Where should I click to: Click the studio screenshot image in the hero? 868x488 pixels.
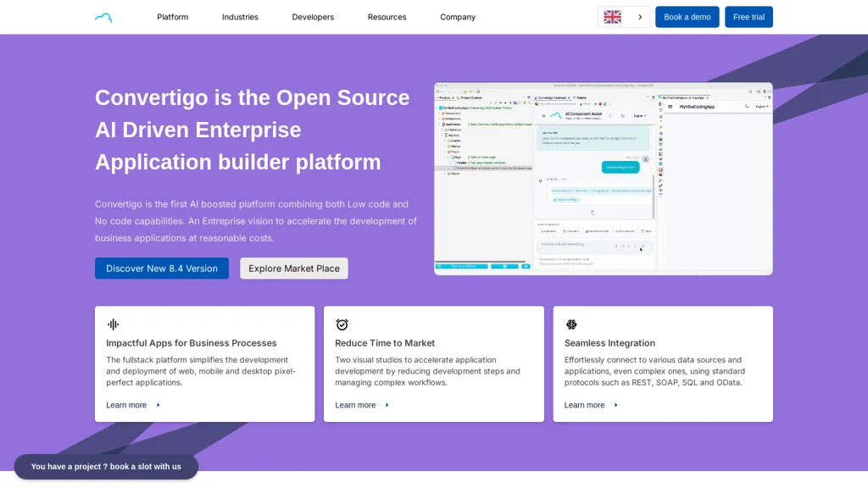[604, 179]
